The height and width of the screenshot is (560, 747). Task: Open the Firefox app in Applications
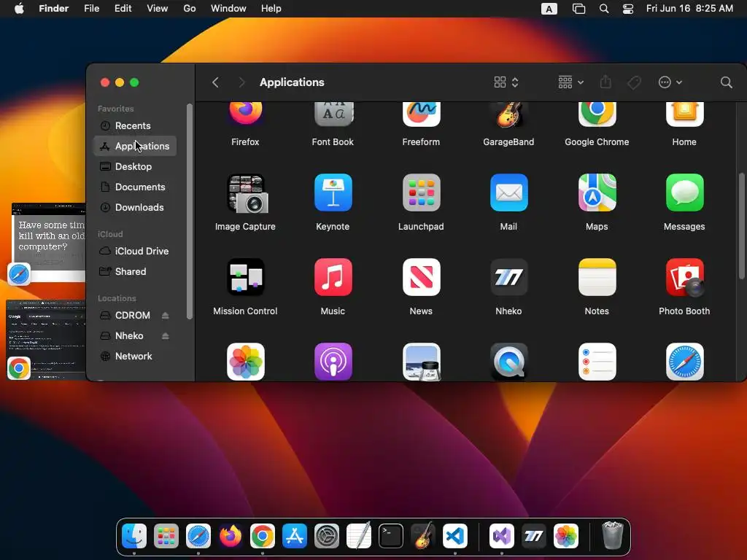point(245,114)
